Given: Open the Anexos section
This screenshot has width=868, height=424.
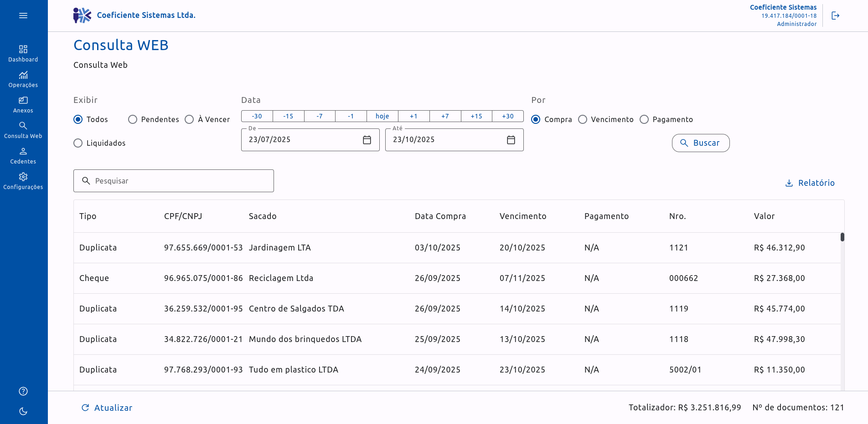Looking at the screenshot, I should tap(23, 104).
